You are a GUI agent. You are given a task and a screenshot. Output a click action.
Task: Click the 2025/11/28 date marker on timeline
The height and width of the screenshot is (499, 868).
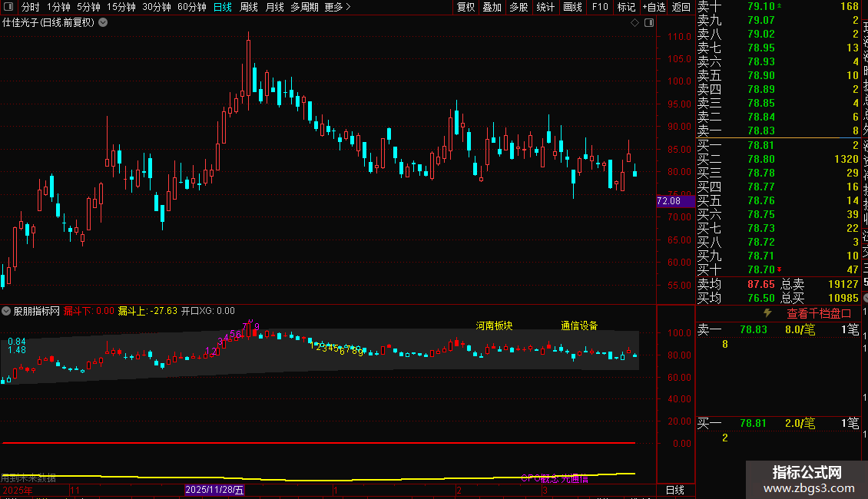pyautogui.click(x=214, y=490)
